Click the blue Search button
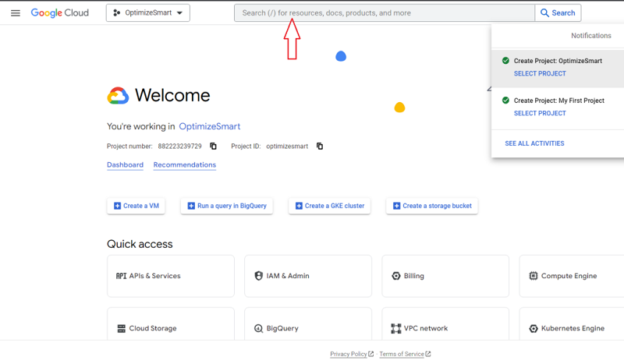This screenshot has height=364, width=624. click(x=558, y=12)
